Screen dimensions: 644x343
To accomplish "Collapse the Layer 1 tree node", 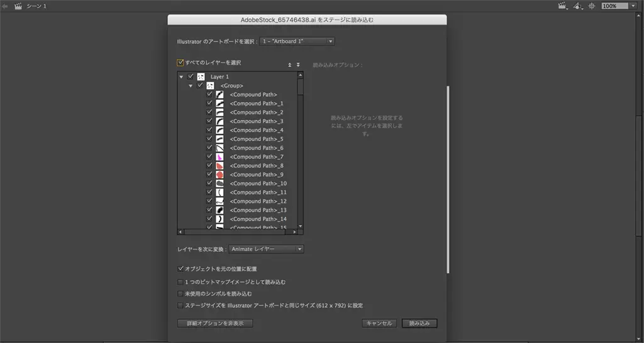I will tap(181, 77).
